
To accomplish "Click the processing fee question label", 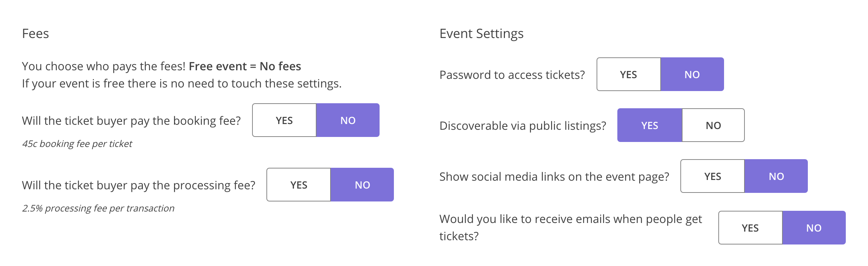I will [139, 185].
